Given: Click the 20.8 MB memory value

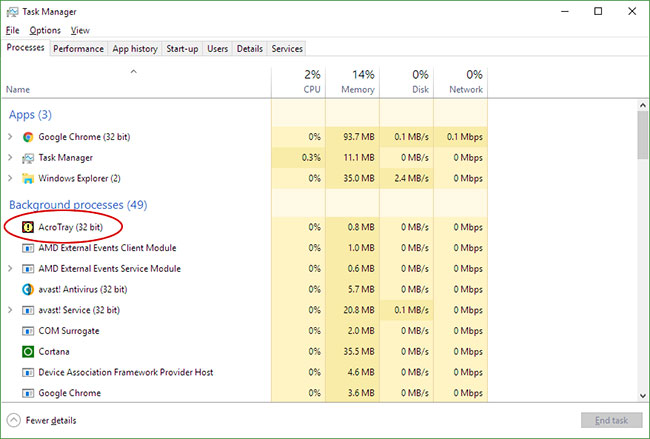Looking at the screenshot, I should coord(359,310).
